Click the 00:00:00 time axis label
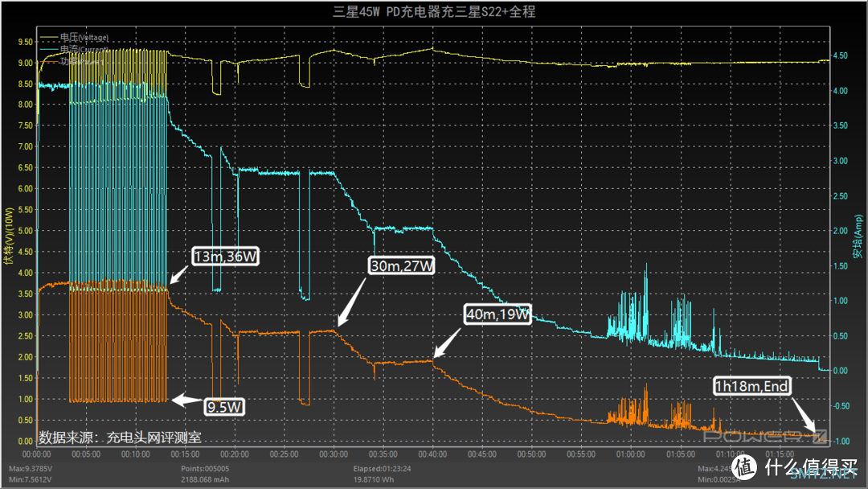This screenshot has width=868, height=489. pos(36,454)
